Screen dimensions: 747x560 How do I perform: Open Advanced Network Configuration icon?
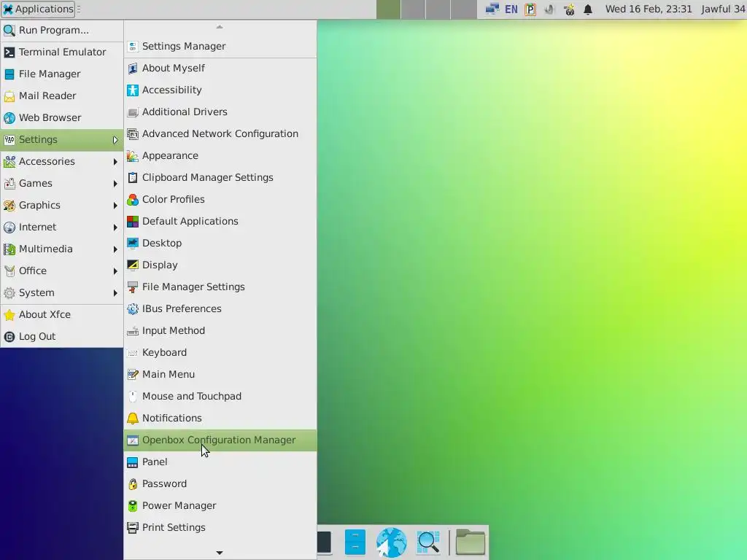(133, 134)
